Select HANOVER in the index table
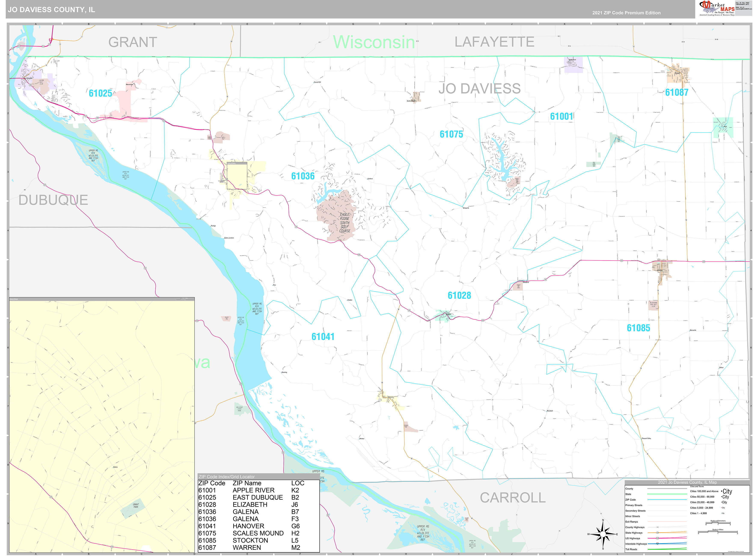Screen dimensions: 756x556 point(248,526)
